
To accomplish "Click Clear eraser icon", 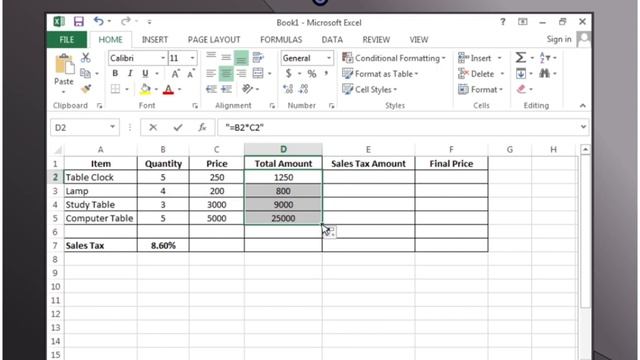I will 521,89.
